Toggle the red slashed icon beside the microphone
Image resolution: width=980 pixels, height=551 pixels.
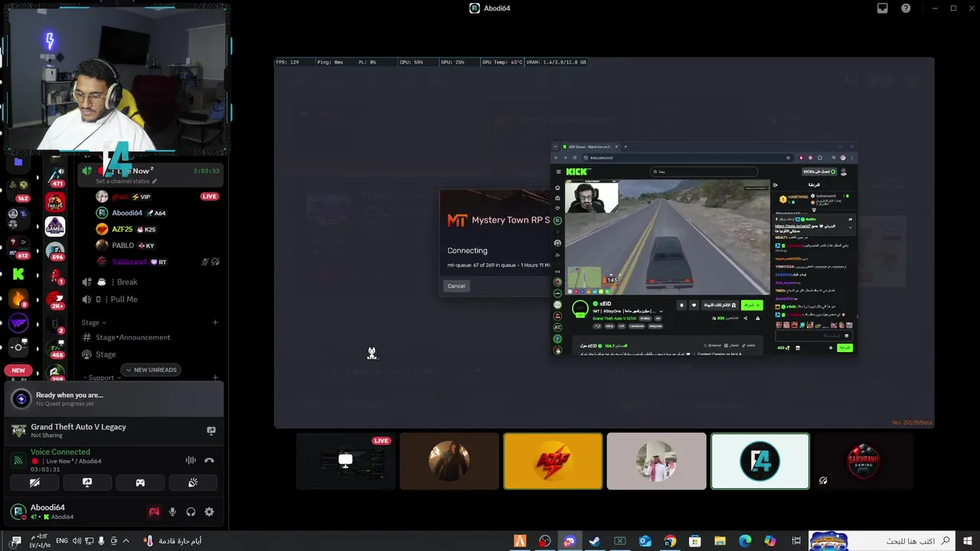pos(154,512)
